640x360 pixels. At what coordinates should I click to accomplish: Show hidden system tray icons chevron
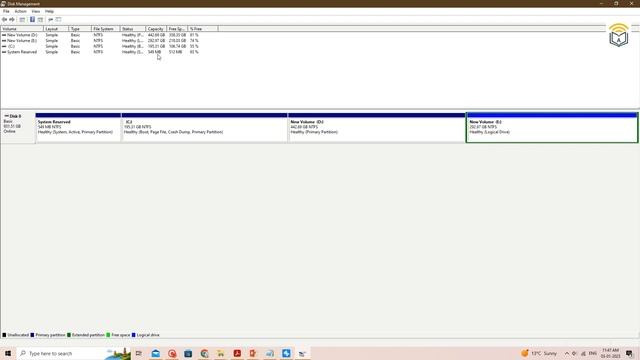[x=567, y=353]
